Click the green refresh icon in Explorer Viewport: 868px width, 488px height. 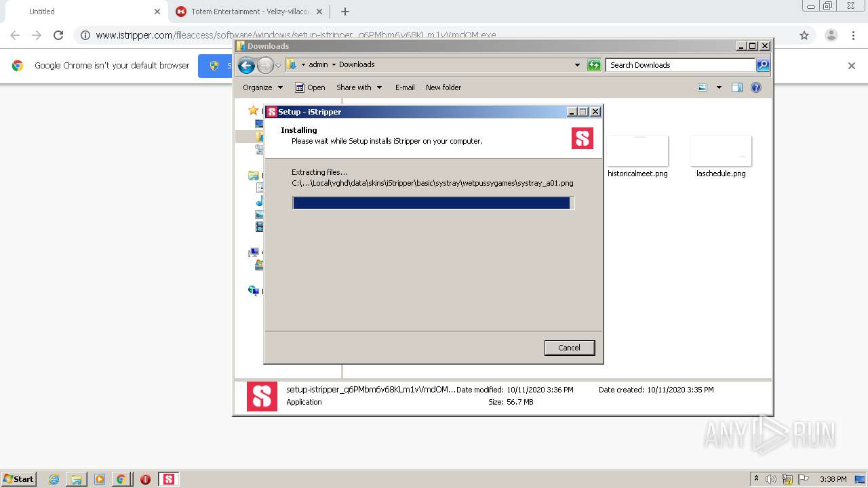point(594,65)
